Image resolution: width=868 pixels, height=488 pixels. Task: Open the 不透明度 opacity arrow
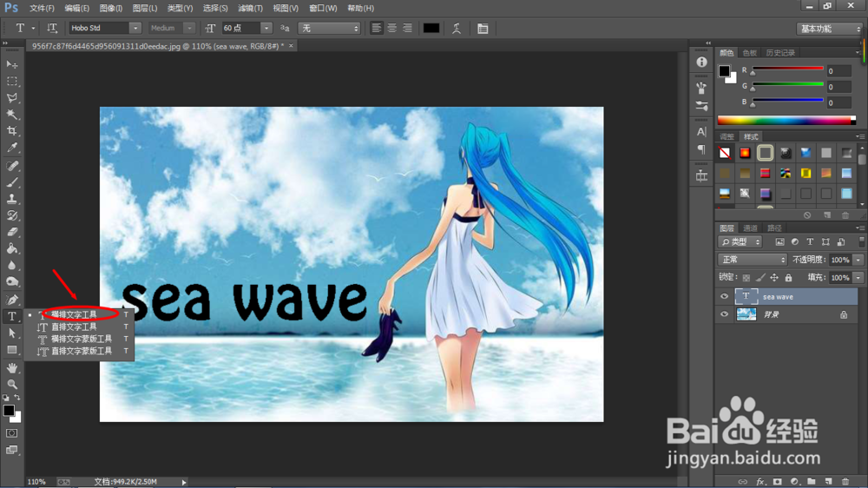[x=858, y=260]
